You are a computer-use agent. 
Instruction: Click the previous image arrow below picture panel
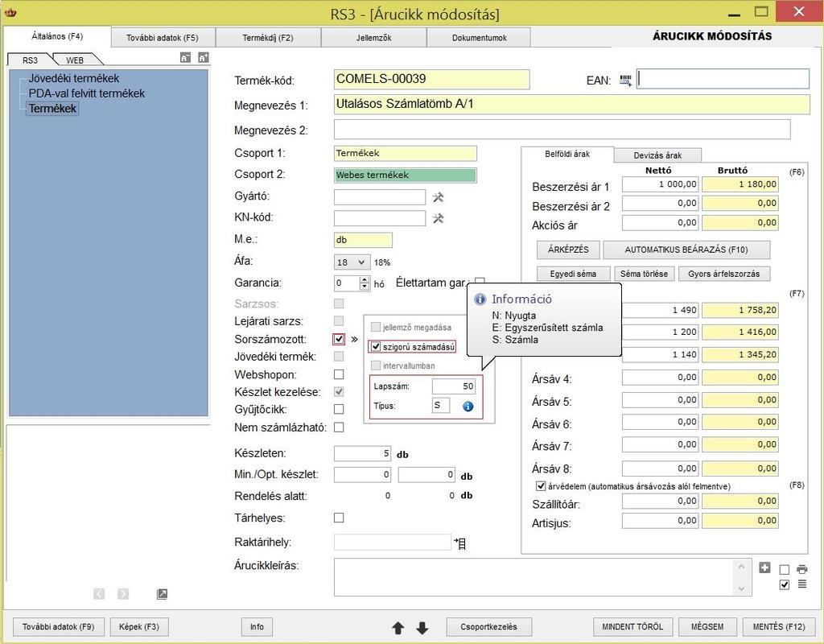[99, 594]
